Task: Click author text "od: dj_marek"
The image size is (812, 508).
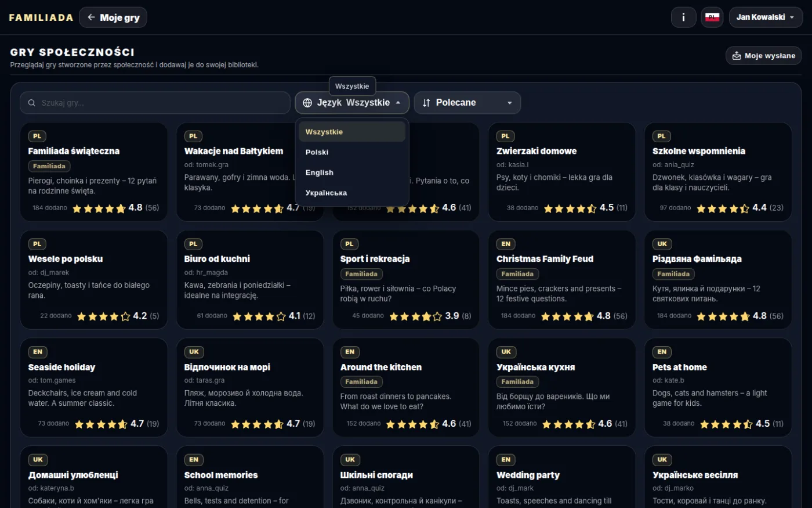Action: (49, 272)
